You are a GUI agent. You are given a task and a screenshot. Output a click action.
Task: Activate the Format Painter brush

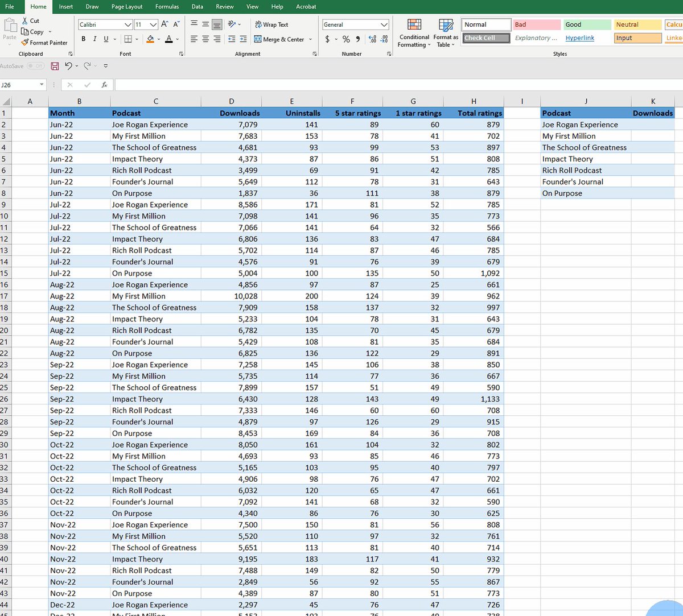click(24, 43)
